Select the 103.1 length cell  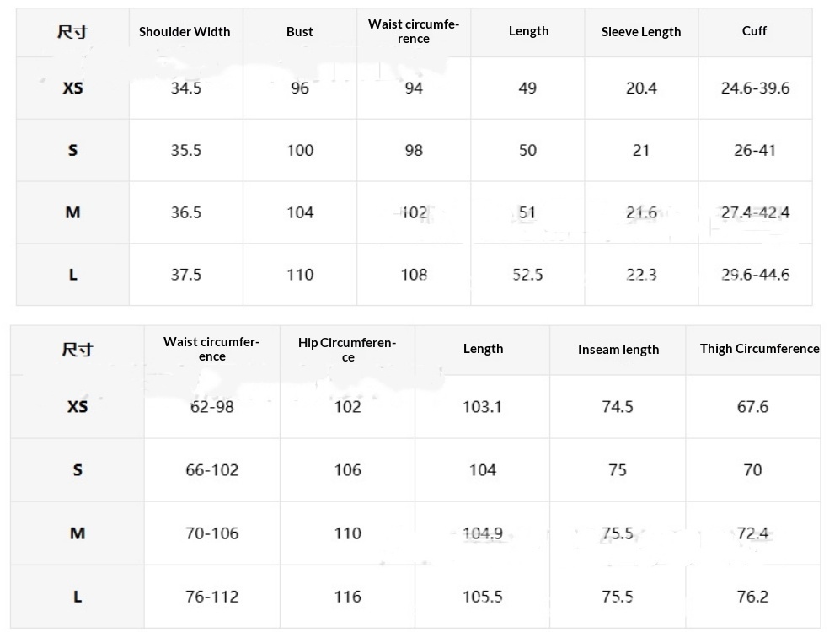483,407
